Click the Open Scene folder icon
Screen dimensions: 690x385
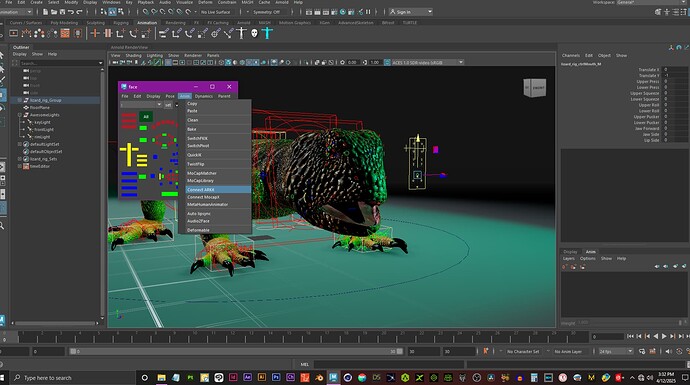[54, 12]
